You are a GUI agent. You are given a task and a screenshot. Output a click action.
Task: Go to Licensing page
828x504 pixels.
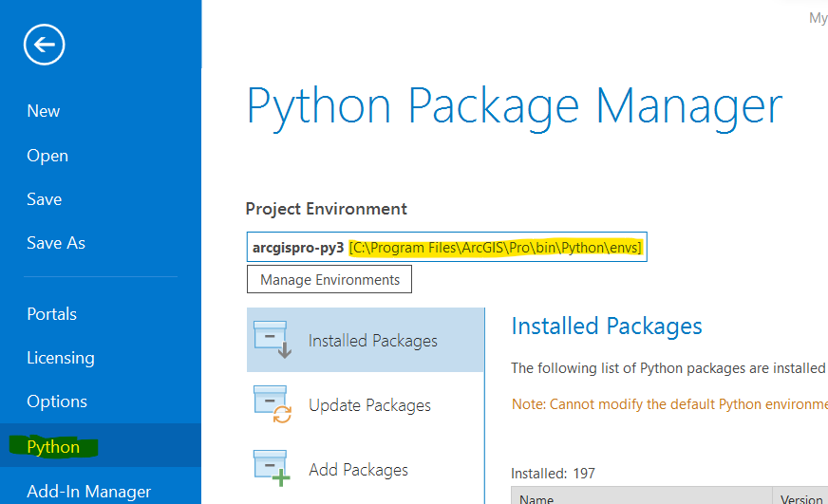(x=61, y=358)
